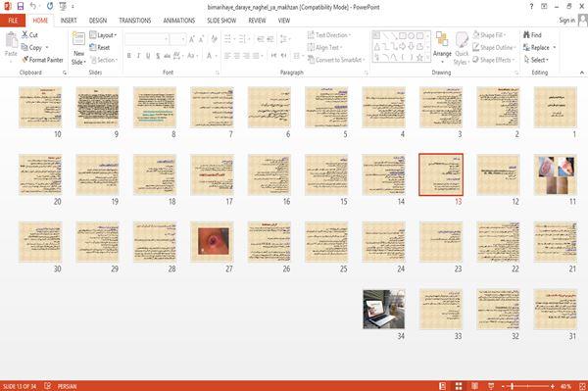Screen dimensions: 588x391
Task: Click the Paste clipboard icon
Action: pyautogui.click(x=11, y=40)
